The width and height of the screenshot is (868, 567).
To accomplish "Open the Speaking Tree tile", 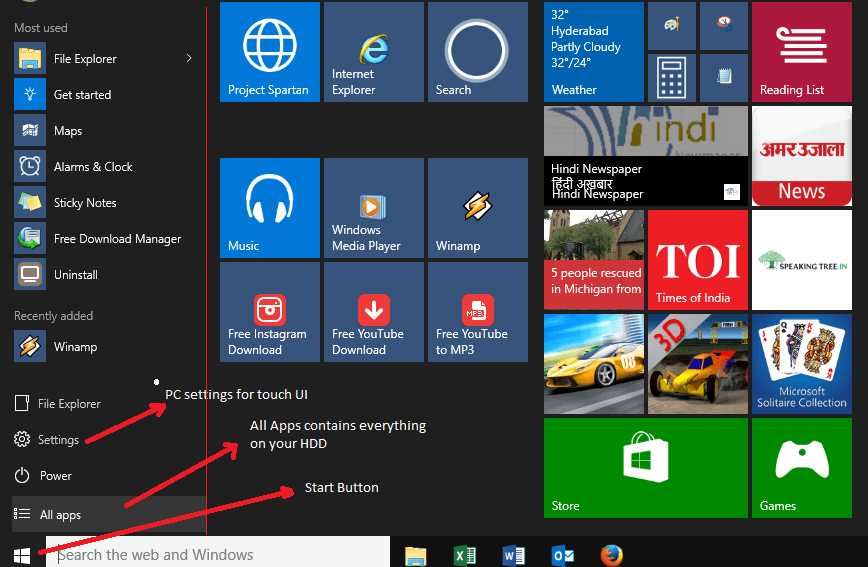I will [802, 260].
